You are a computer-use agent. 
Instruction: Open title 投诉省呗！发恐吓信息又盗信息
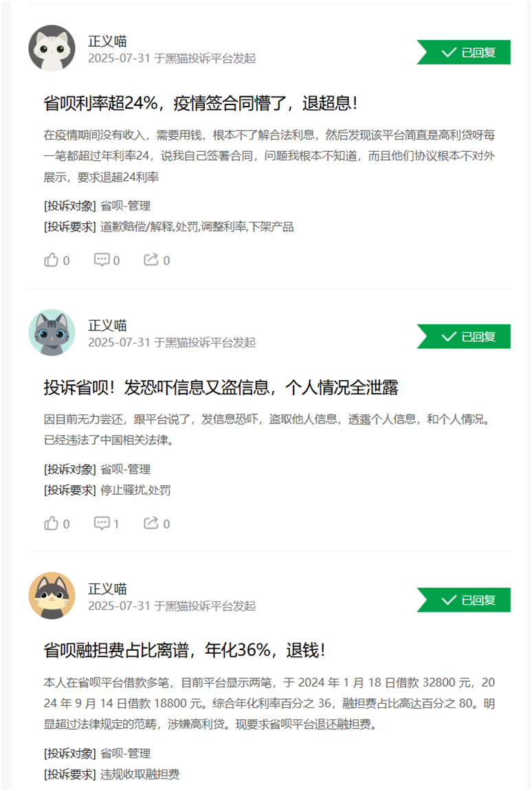click(x=221, y=388)
